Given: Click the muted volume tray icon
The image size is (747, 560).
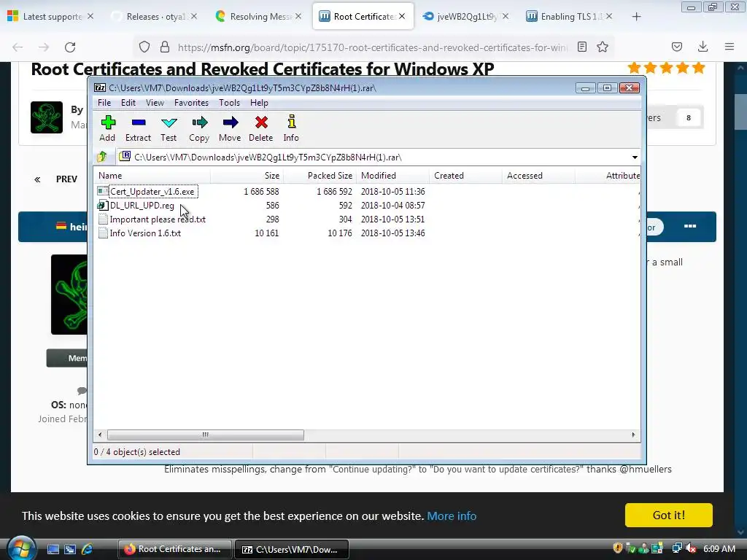Looking at the screenshot, I should point(691,548).
